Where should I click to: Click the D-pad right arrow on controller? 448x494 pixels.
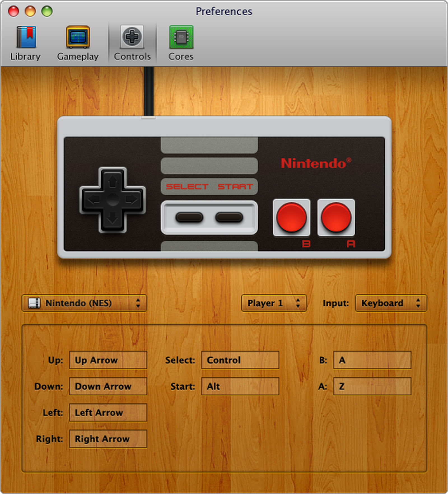[x=131, y=200]
